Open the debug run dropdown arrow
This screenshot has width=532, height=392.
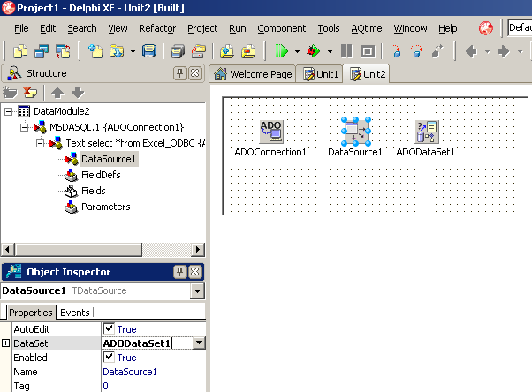330,51
